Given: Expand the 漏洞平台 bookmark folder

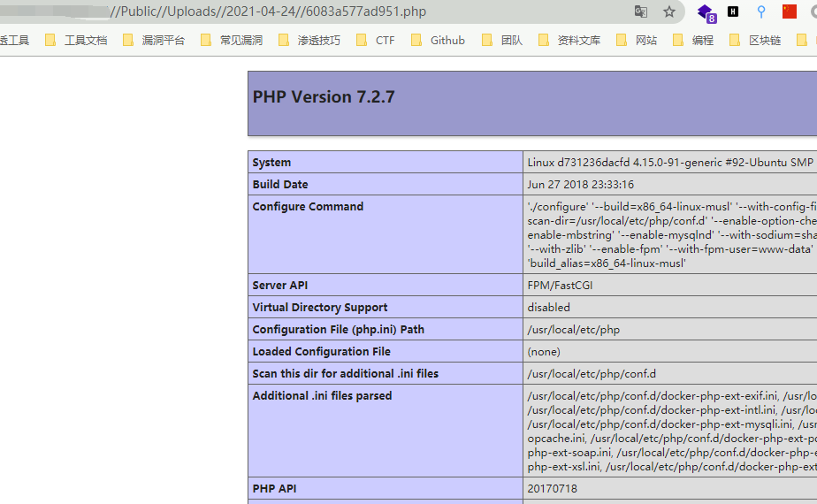Looking at the screenshot, I should 163,40.
